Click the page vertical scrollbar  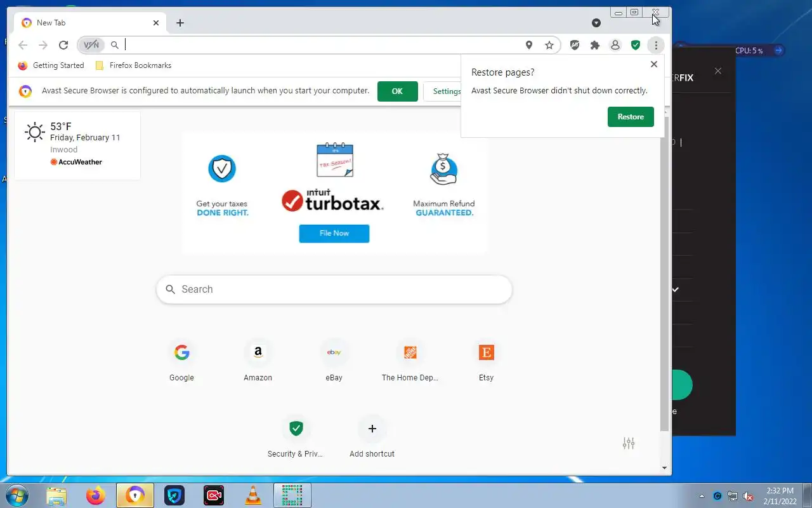664,273
